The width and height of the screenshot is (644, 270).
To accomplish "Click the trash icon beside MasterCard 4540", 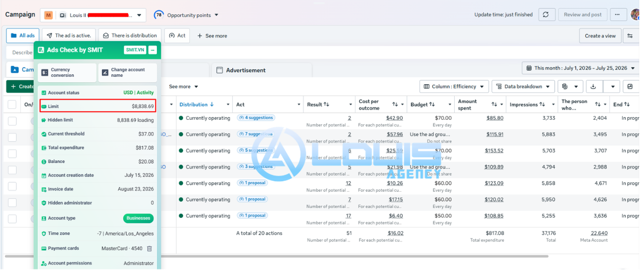I will [x=149, y=249].
